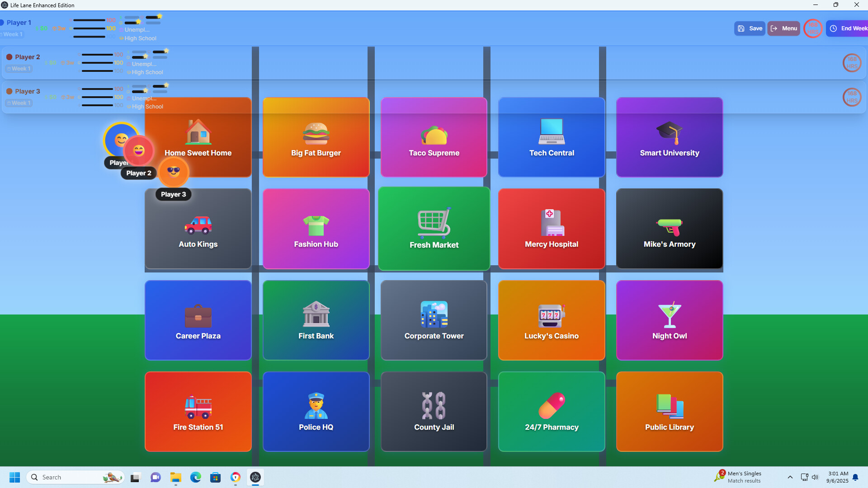868x488 pixels.
Task: Open the 24/7 Pharmacy
Action: click(552, 411)
